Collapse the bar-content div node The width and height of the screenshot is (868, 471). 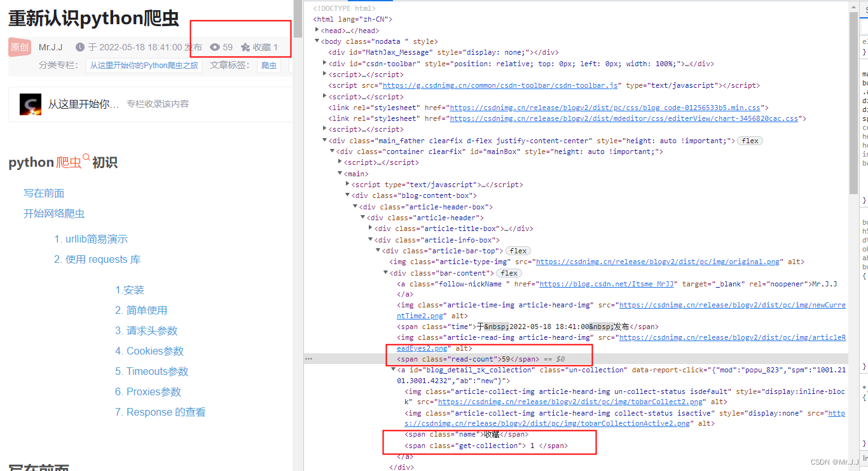(x=385, y=273)
